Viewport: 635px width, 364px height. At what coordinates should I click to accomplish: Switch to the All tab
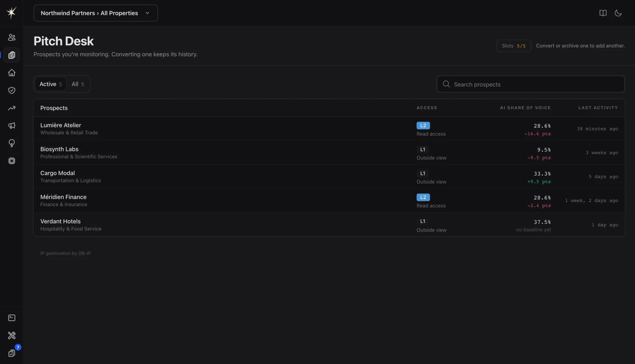click(78, 84)
